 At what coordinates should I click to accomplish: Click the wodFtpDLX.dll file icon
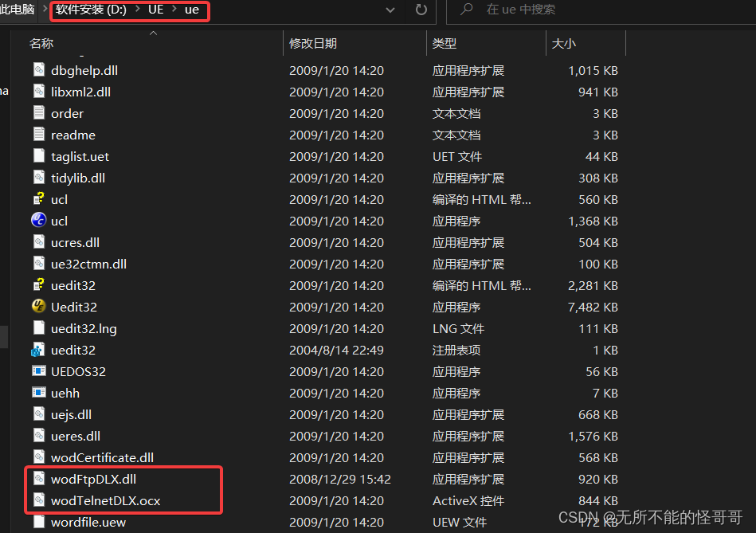point(39,479)
